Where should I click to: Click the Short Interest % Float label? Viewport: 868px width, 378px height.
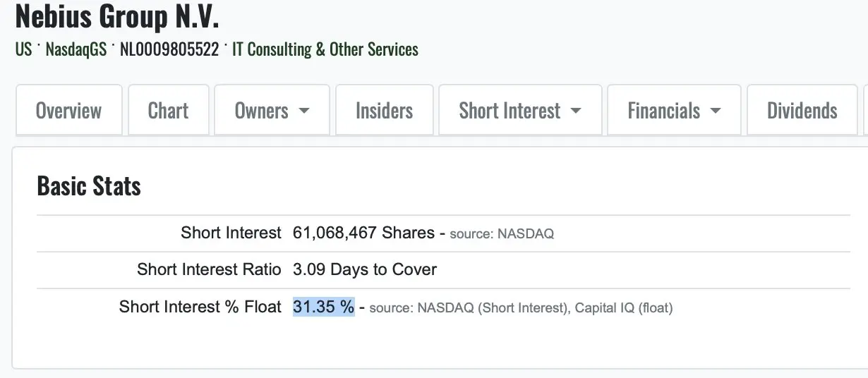tap(200, 307)
